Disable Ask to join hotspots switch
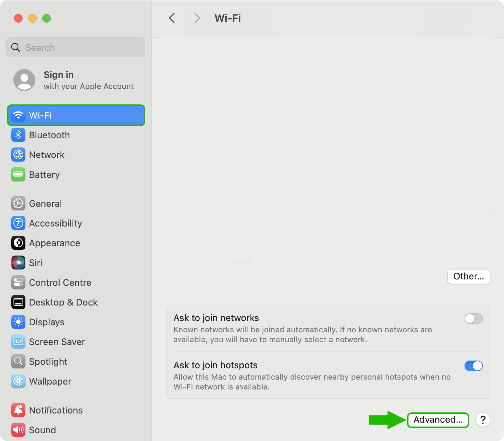The height and width of the screenshot is (441, 504). (x=473, y=366)
